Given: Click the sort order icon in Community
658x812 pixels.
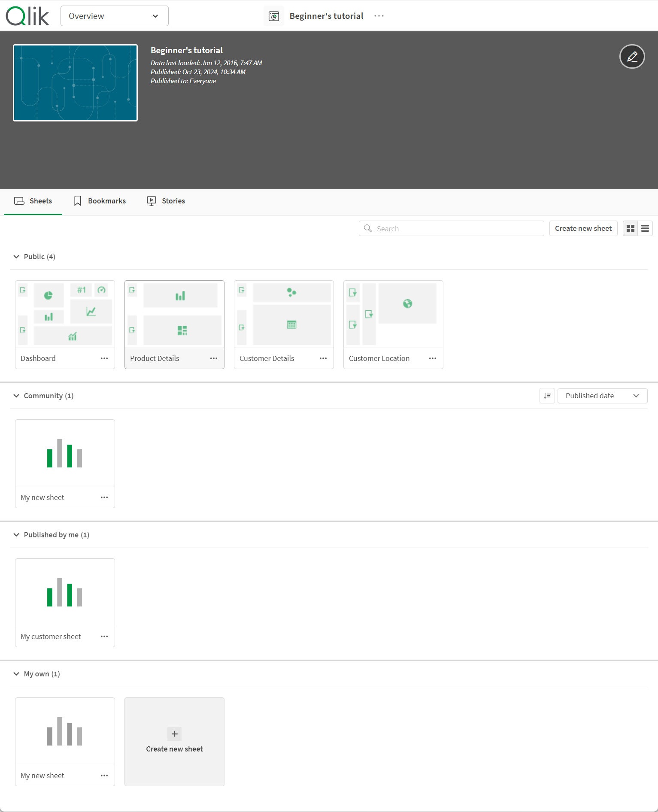Looking at the screenshot, I should tap(547, 396).
